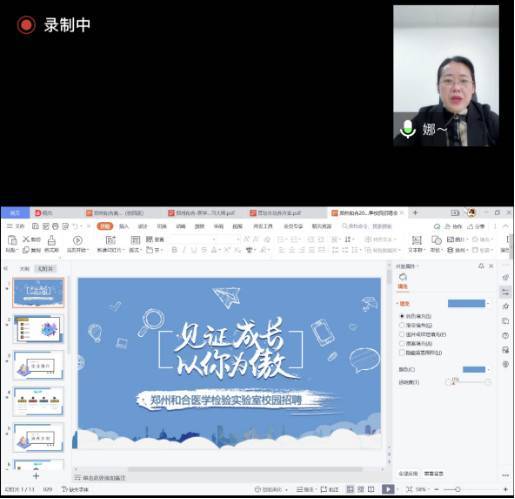Click the star icon in right sidebar

tap(506, 306)
